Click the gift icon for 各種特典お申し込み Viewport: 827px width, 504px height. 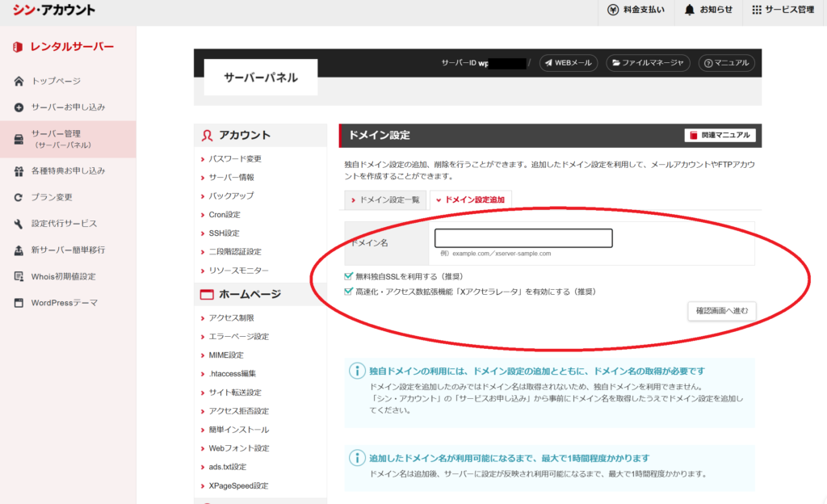19,171
